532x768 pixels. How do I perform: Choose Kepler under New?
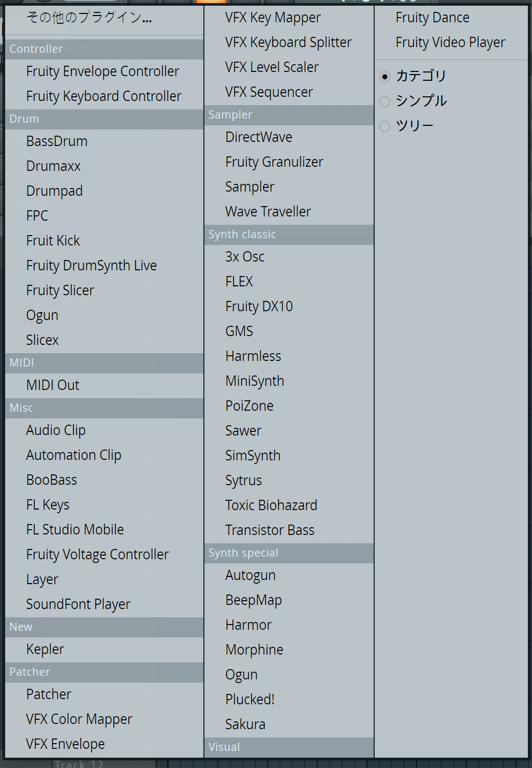click(45, 649)
